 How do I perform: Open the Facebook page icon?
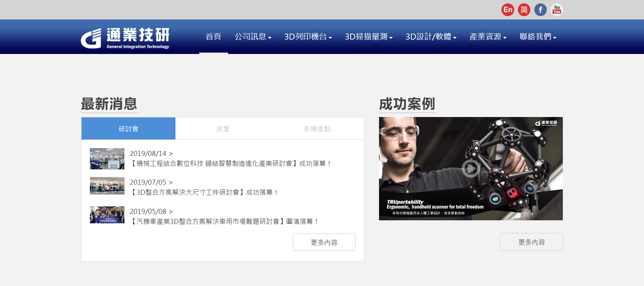(540, 10)
